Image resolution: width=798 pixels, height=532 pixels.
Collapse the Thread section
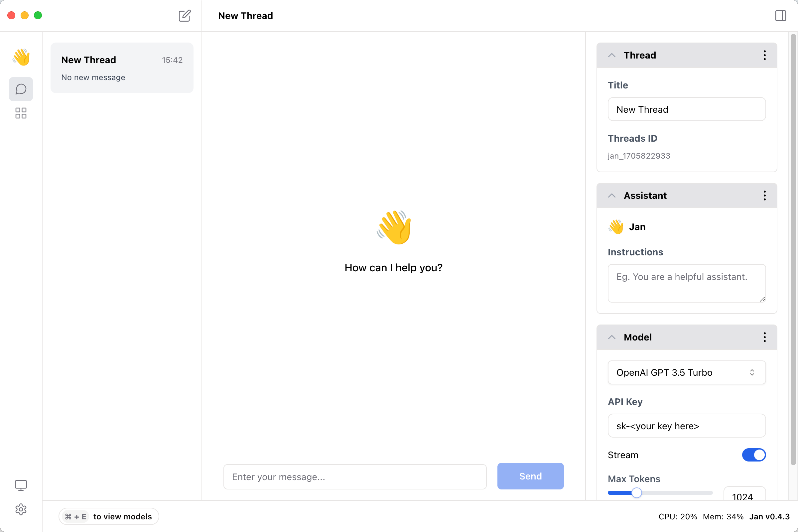click(612, 55)
